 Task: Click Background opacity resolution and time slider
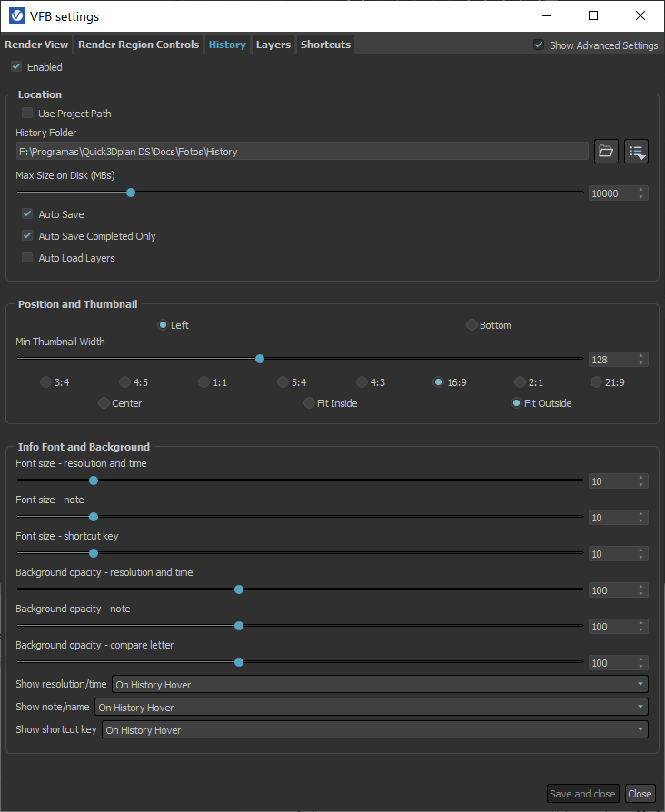pyautogui.click(x=239, y=589)
